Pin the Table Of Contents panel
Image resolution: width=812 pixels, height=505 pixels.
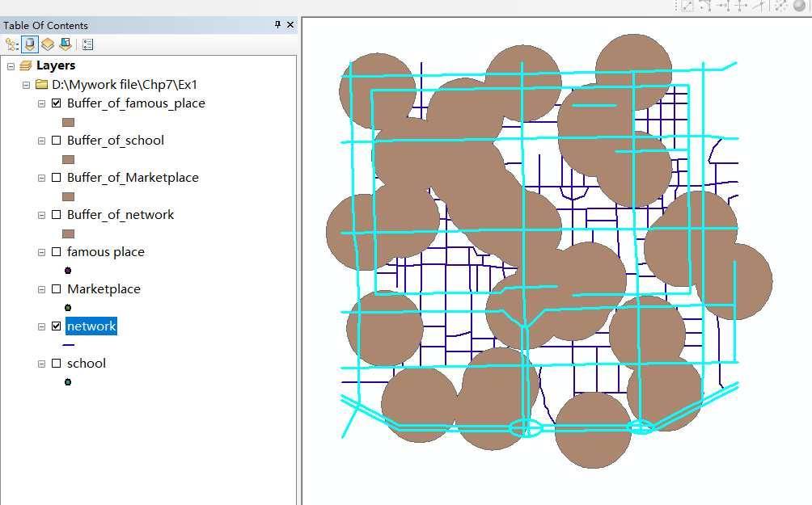pos(276,25)
